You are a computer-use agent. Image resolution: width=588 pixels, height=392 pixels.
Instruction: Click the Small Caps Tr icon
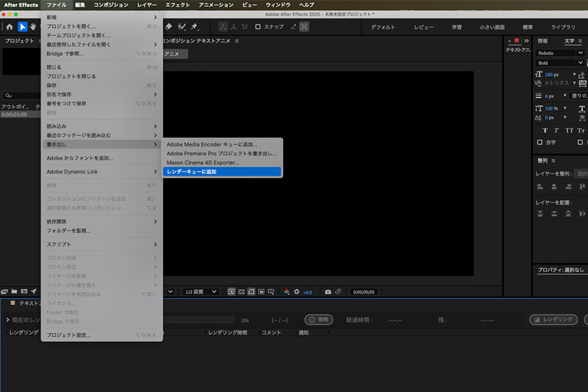[x=581, y=130]
